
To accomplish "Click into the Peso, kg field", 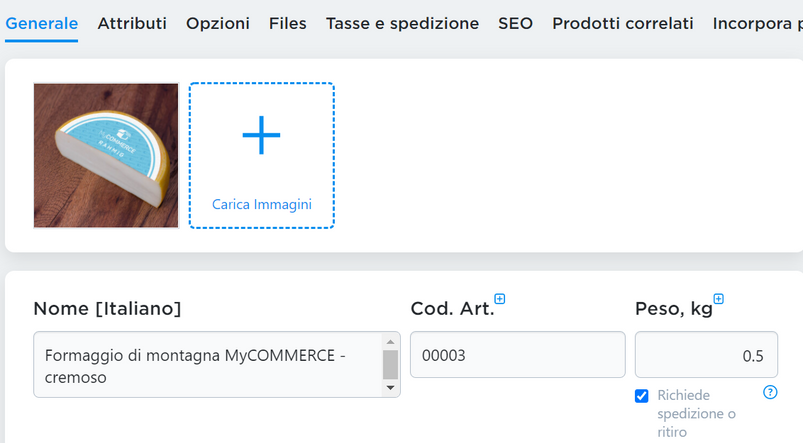I will click(x=706, y=355).
